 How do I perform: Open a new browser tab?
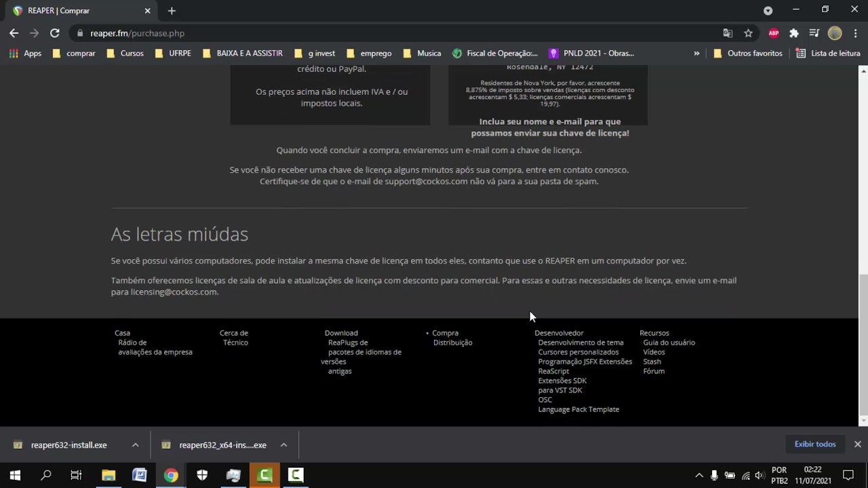pos(172,11)
